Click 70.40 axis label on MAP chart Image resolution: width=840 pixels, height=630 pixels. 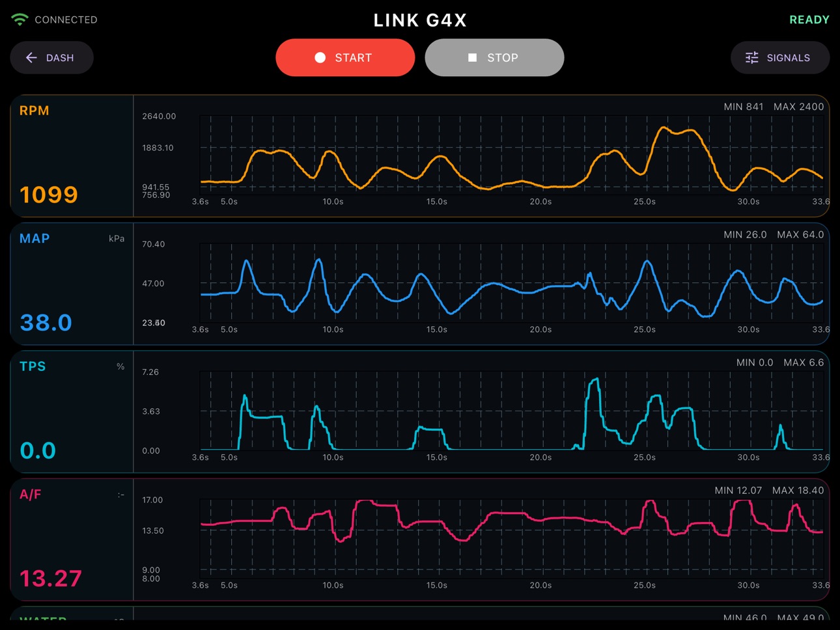(154, 244)
